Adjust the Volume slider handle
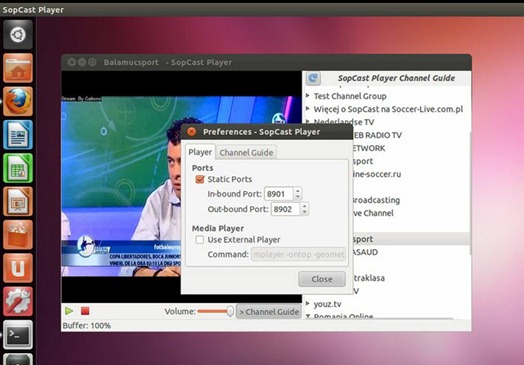 230,311
